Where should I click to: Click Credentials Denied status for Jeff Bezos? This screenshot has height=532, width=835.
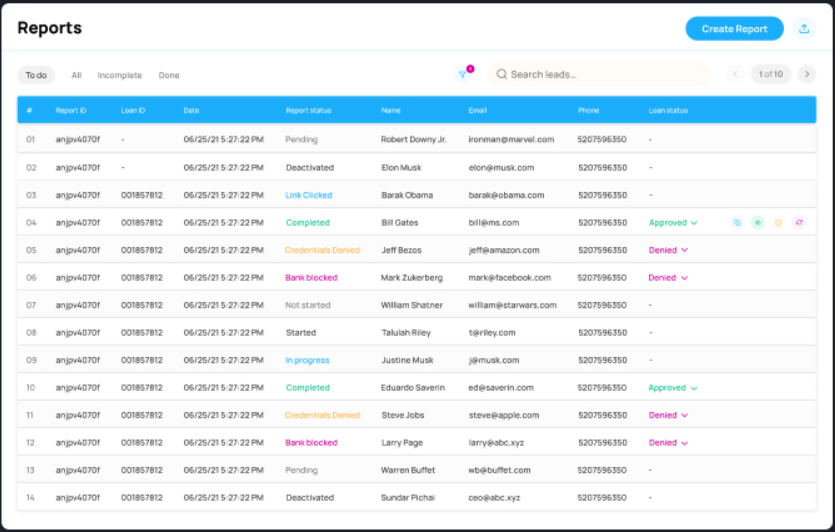322,250
